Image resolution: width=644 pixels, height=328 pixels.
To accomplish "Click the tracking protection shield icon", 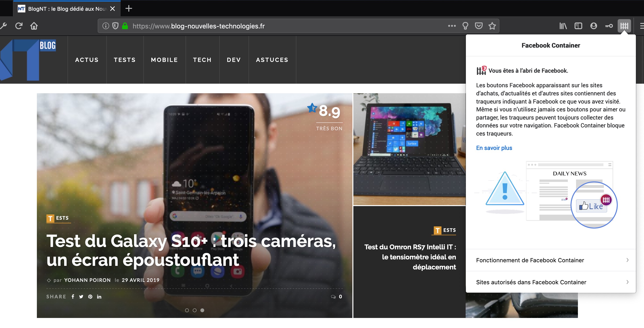I will (x=115, y=26).
